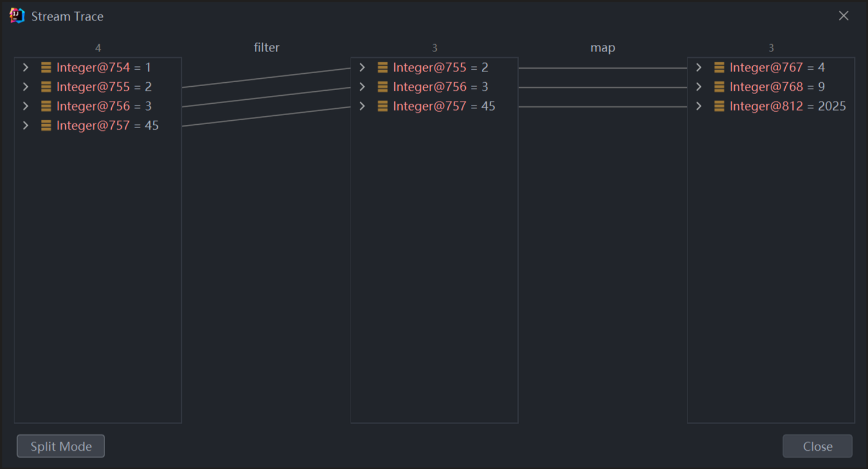Click the object icon beside Integer@767

pos(719,67)
